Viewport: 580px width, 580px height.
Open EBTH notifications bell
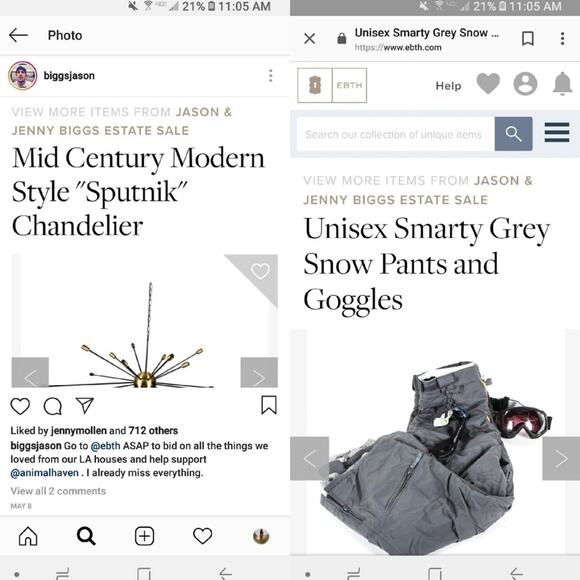click(x=563, y=84)
